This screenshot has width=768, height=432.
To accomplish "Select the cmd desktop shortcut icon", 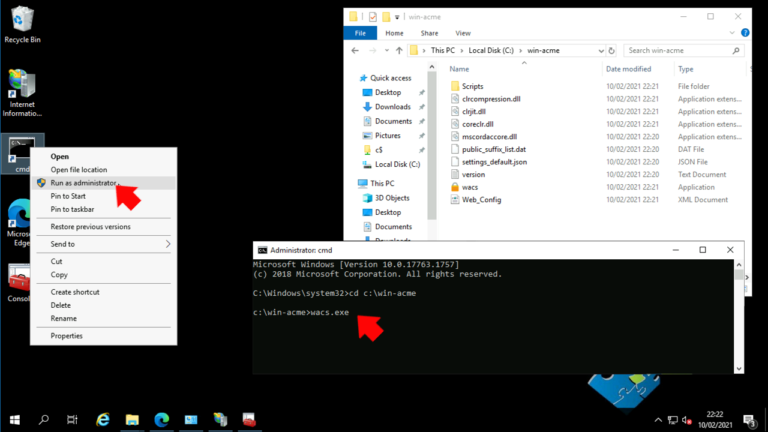I will (x=22, y=153).
